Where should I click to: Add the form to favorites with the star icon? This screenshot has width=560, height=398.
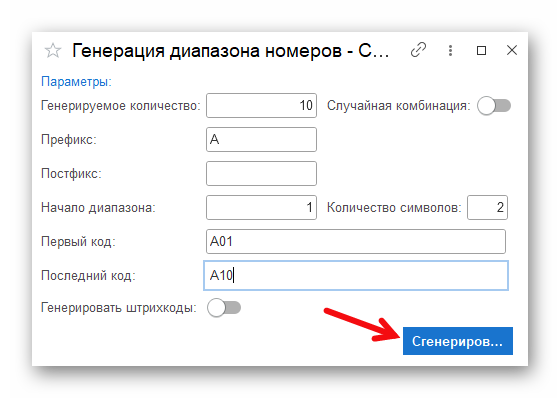[x=53, y=50]
